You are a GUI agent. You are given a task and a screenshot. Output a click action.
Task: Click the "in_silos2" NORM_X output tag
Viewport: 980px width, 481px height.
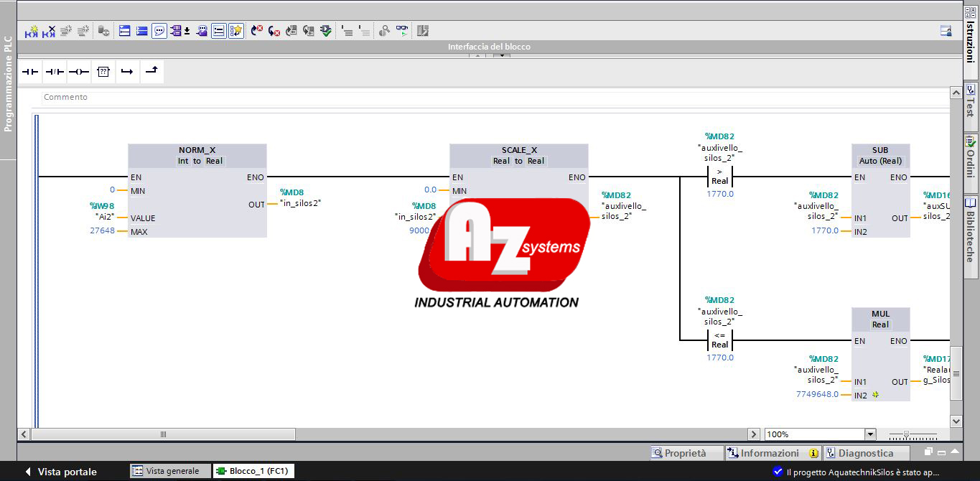pyautogui.click(x=300, y=203)
